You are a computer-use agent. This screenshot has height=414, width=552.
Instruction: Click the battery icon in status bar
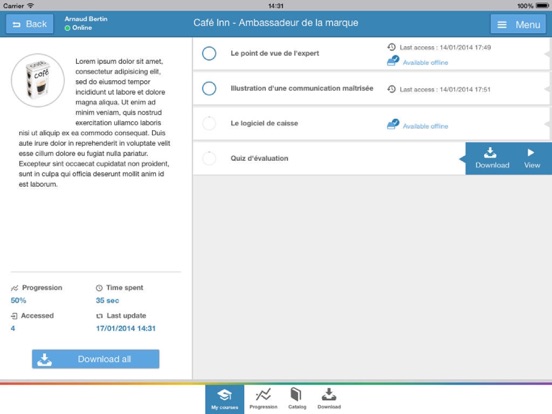541,6
